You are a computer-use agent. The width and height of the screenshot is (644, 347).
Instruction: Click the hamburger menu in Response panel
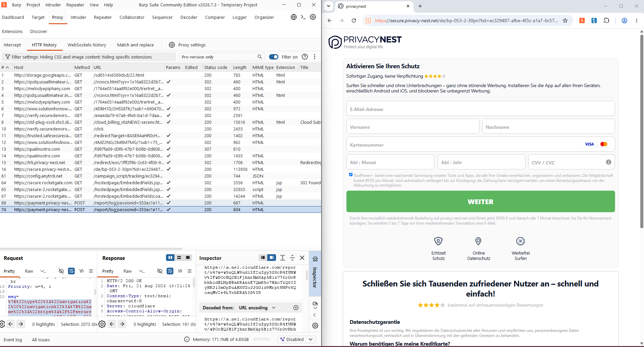190,271
